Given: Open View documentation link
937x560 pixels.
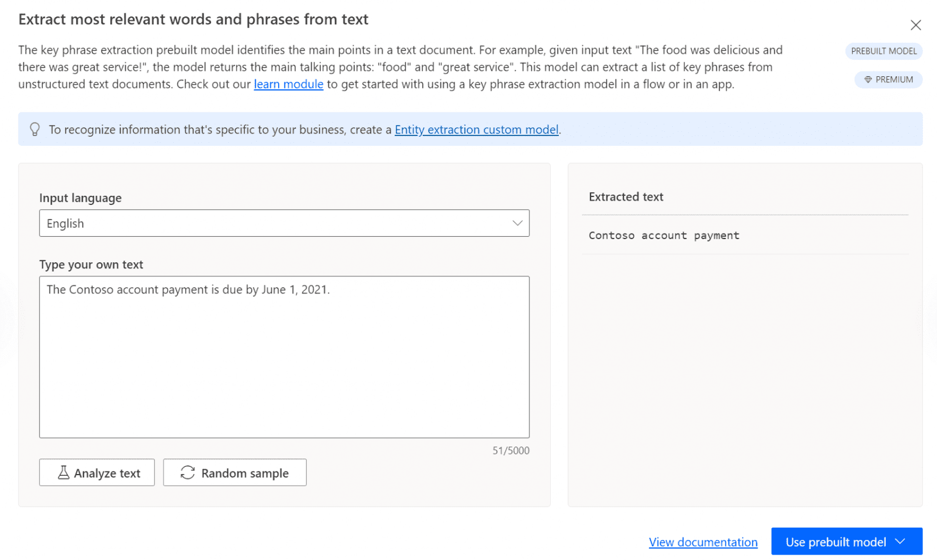Looking at the screenshot, I should [x=703, y=542].
